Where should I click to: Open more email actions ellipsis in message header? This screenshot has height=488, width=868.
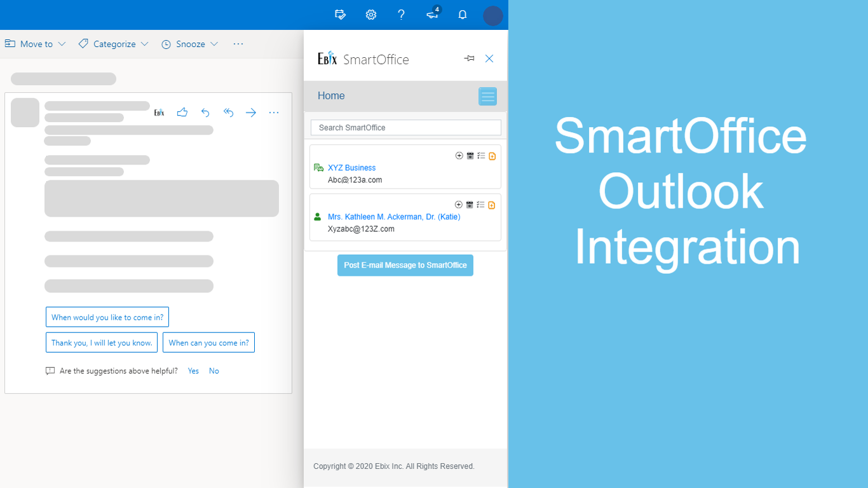tap(274, 112)
